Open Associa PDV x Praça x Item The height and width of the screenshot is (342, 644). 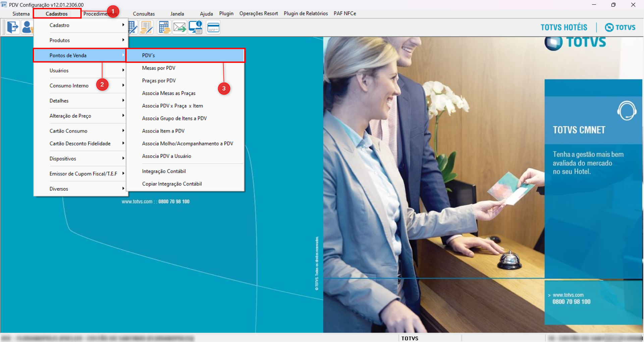[x=185, y=106]
